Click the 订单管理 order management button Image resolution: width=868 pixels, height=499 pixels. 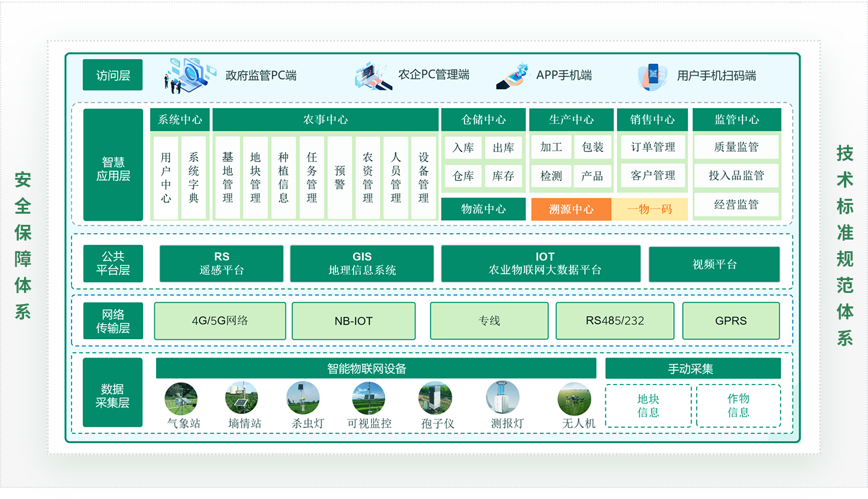point(652,147)
